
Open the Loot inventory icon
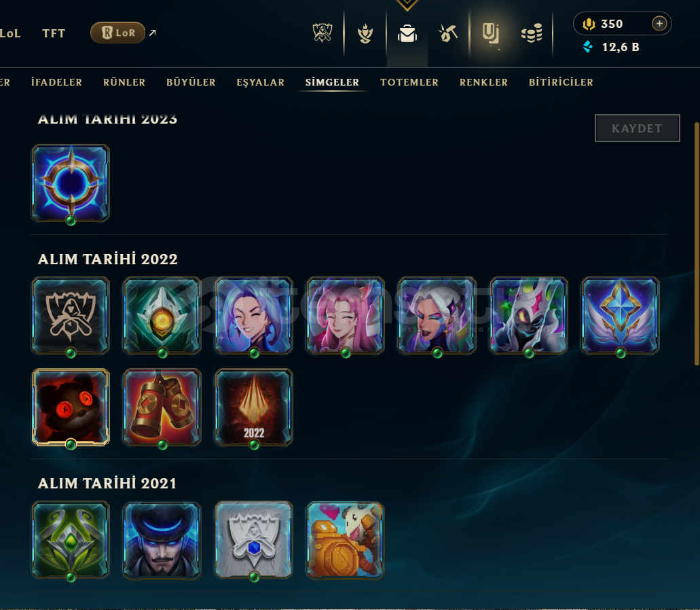(x=491, y=33)
